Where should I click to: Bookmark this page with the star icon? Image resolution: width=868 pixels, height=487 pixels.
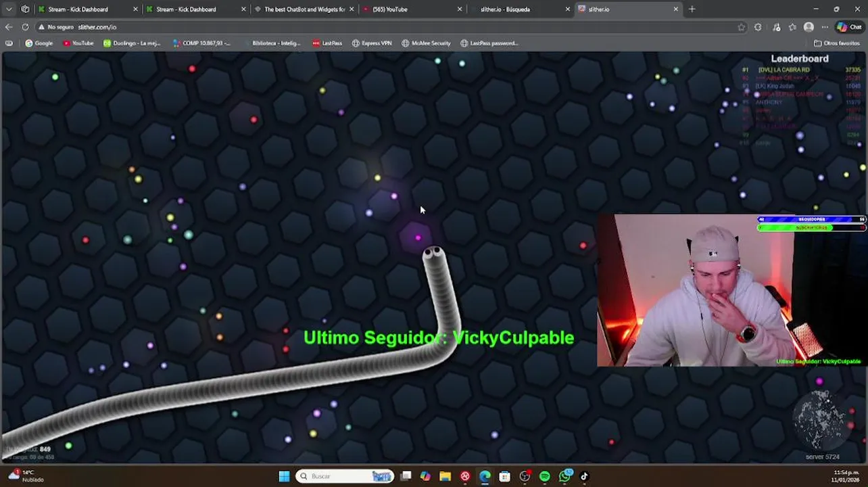[742, 27]
